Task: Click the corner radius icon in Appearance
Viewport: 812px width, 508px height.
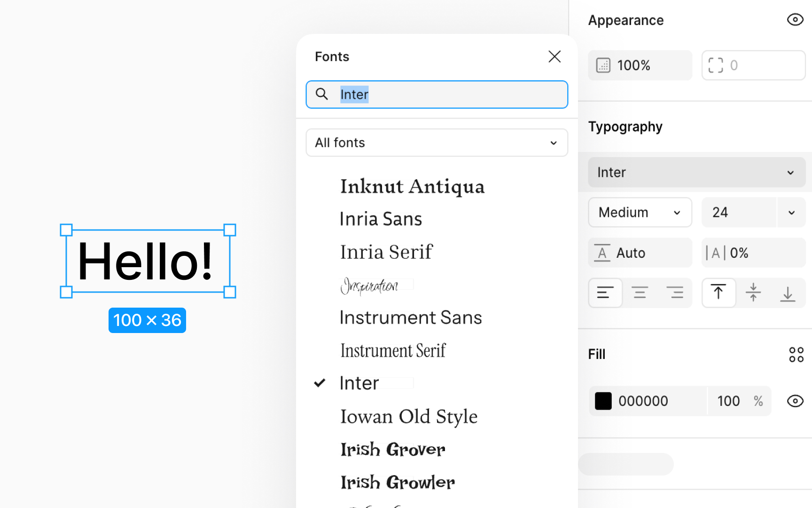Action: (716, 65)
